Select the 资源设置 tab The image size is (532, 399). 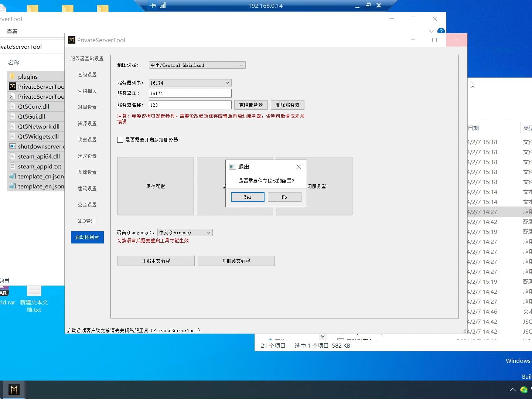(x=87, y=123)
